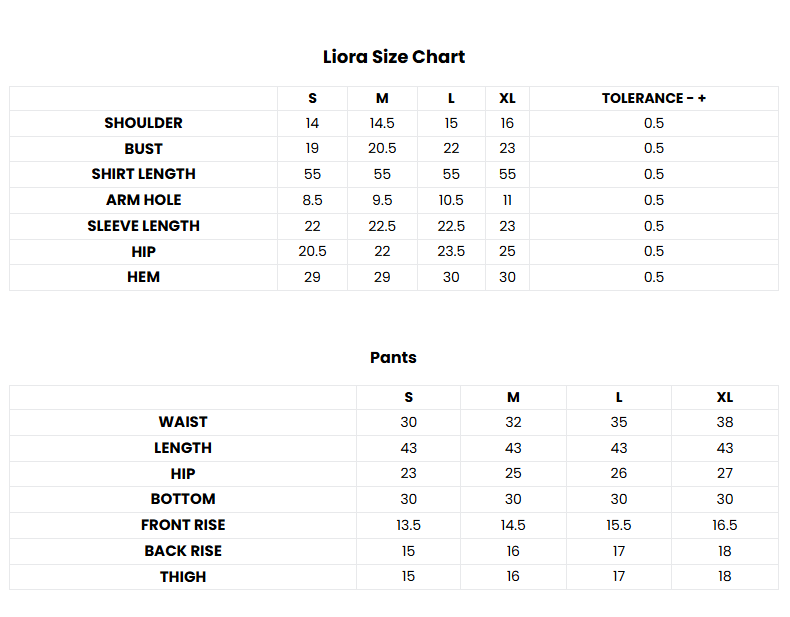
Task: Click the FRONT RISE row label
Action: click(x=183, y=525)
